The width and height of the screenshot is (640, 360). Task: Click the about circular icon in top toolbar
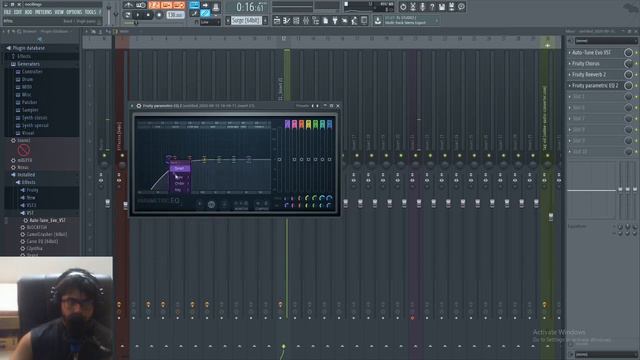tap(461, 7)
